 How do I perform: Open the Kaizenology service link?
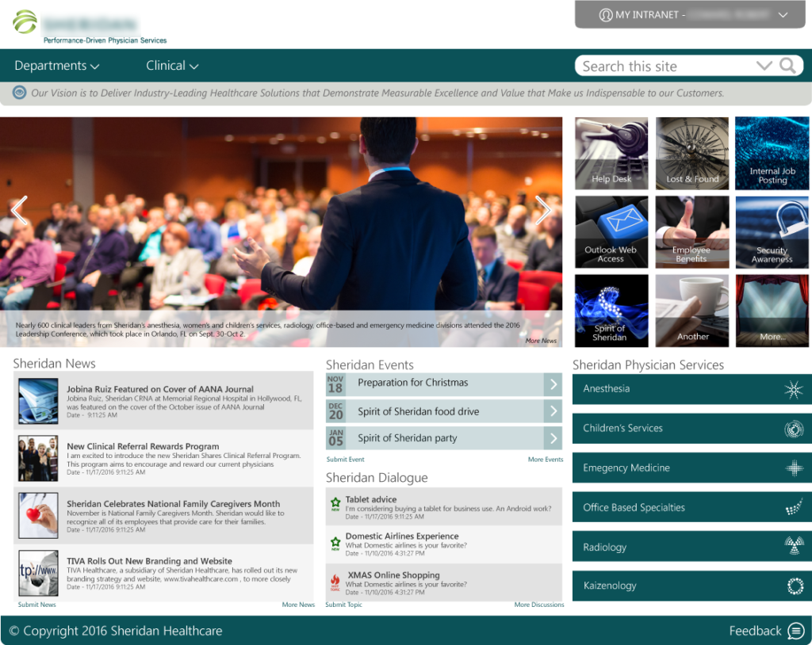click(691, 586)
